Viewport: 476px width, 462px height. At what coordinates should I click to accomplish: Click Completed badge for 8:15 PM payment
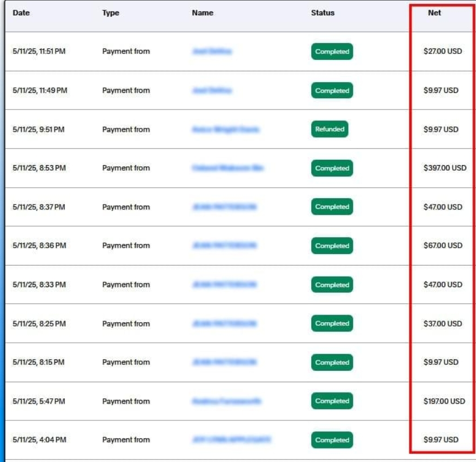(x=332, y=363)
